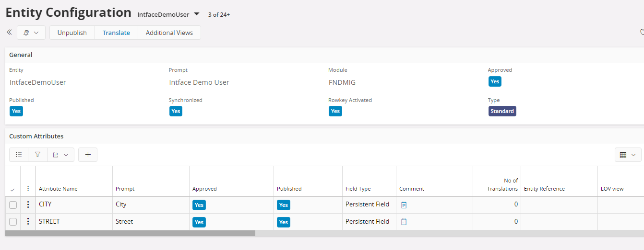644x250 pixels.
Task: Add a new custom attribute with plus icon
Action: (88, 155)
